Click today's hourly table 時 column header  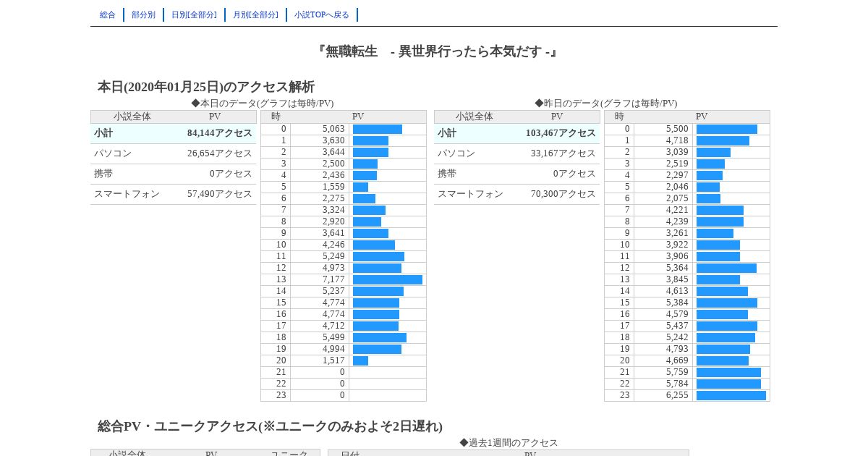pyautogui.click(x=276, y=117)
